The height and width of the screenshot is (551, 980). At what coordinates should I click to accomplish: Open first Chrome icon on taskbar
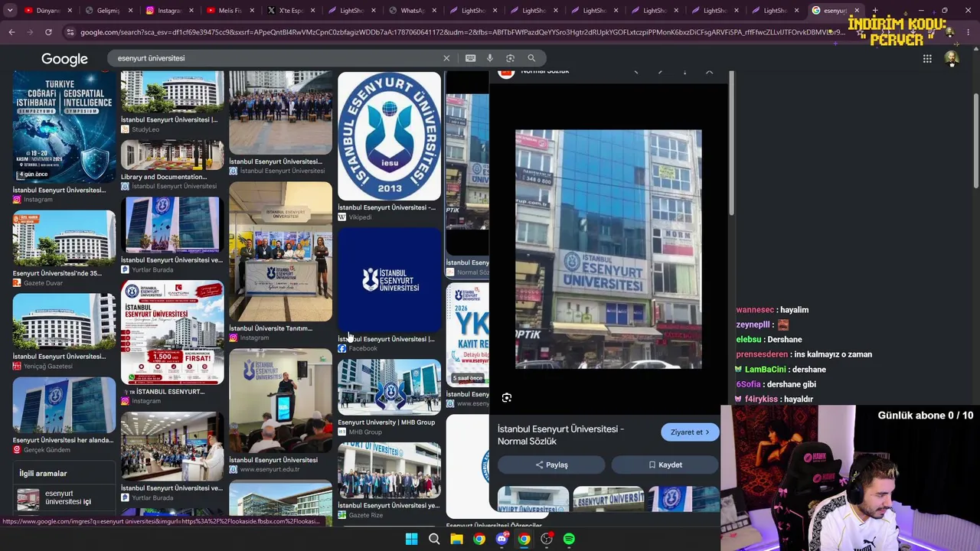(x=479, y=539)
